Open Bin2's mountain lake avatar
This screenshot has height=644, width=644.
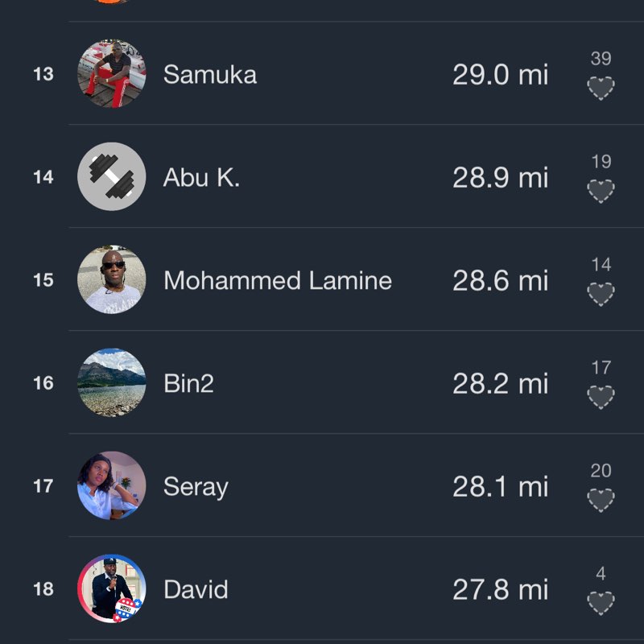pos(112,383)
